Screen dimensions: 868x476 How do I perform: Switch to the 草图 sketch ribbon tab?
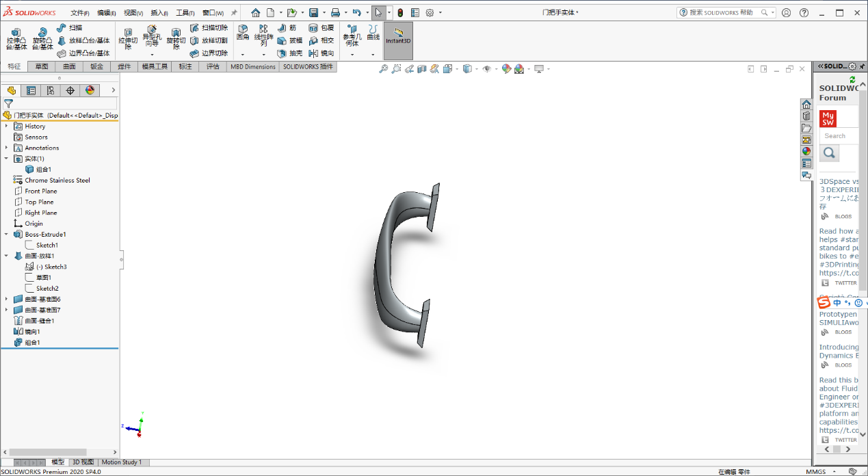tap(42, 66)
